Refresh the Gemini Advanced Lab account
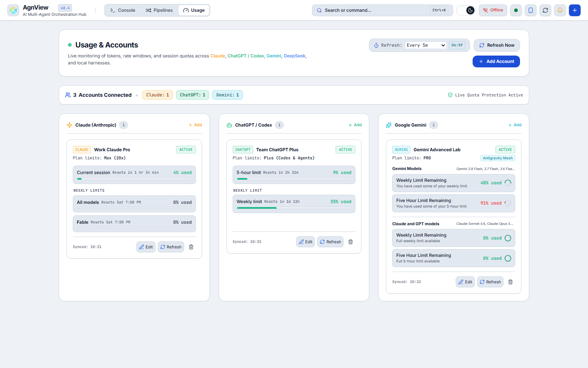This screenshot has height=368, width=588. point(490,282)
